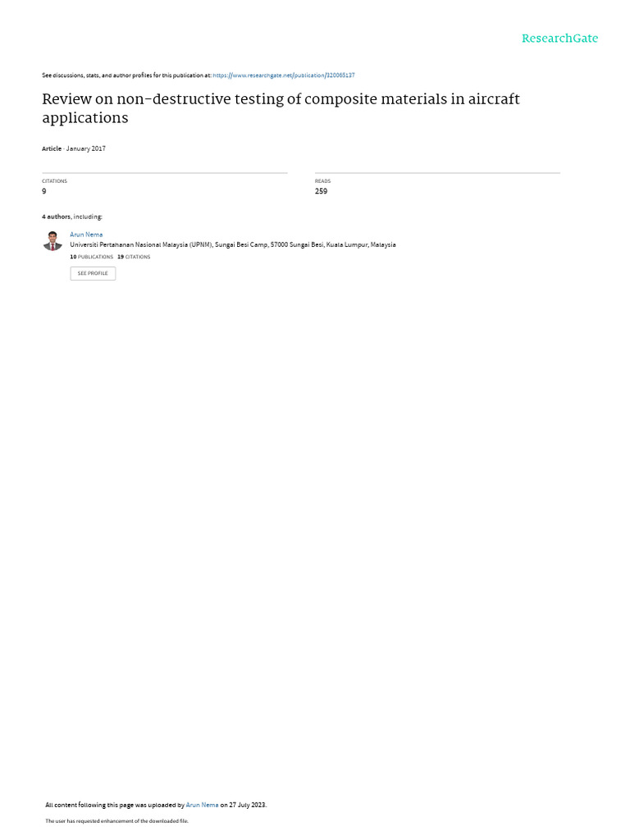Click Arun Nema's profile photo avatar

pyautogui.click(x=52, y=241)
